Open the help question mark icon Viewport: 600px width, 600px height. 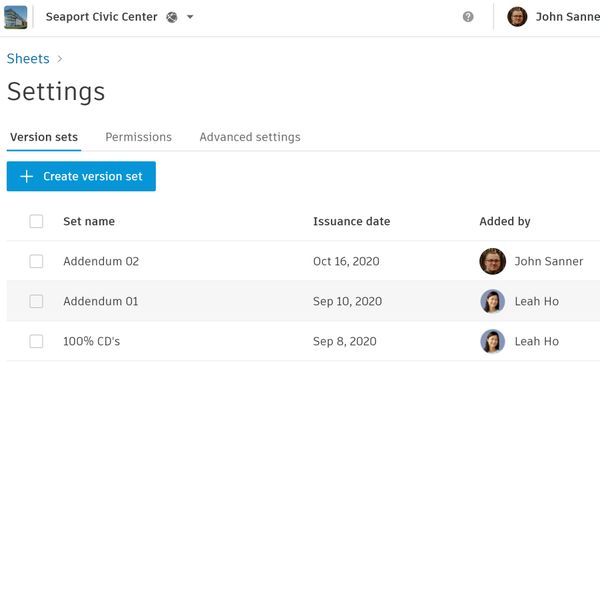coord(468,17)
